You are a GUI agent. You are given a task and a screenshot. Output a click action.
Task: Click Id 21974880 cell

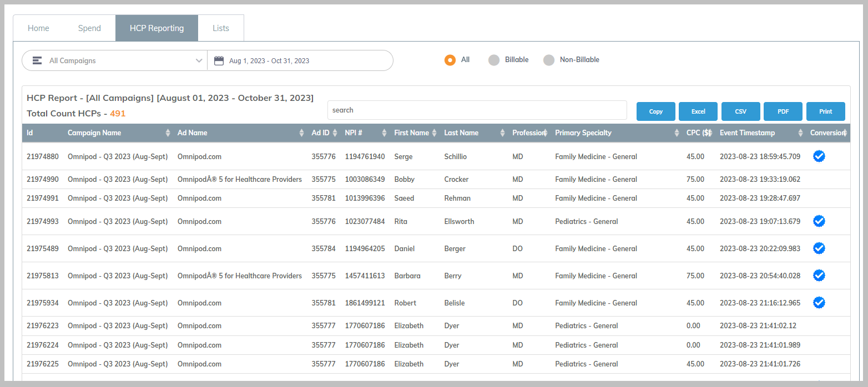[43, 156]
